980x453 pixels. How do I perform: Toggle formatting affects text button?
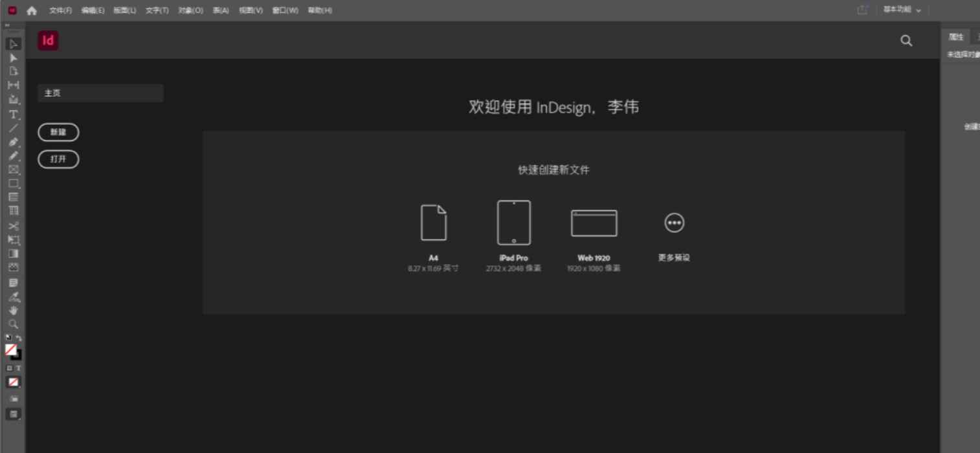click(16, 367)
